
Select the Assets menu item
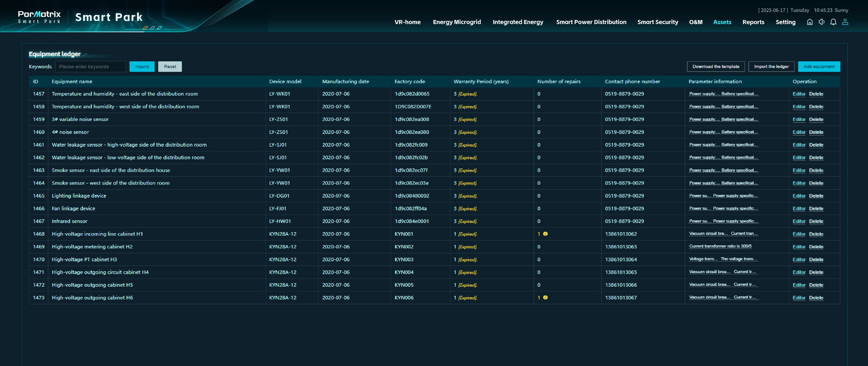pos(722,22)
